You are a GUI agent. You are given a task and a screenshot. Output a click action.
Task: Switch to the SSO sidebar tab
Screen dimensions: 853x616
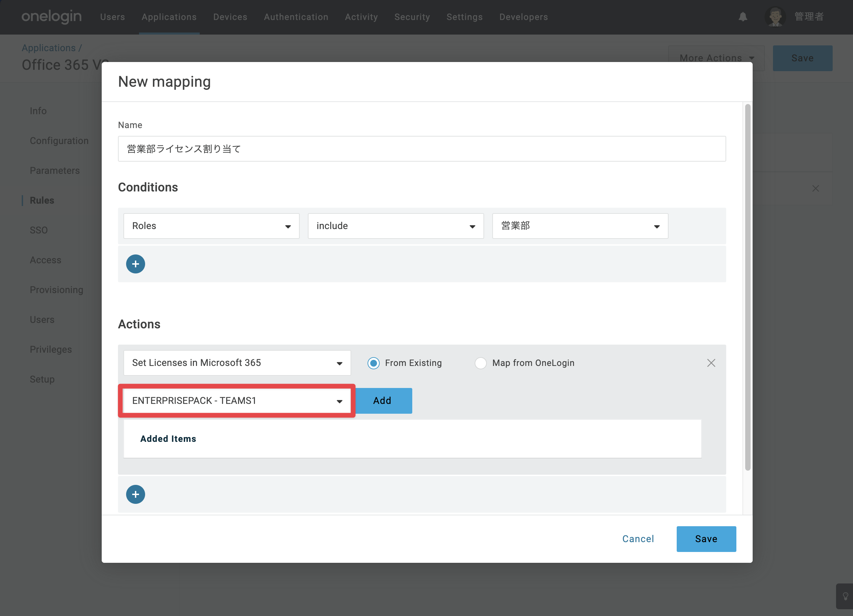tap(39, 230)
